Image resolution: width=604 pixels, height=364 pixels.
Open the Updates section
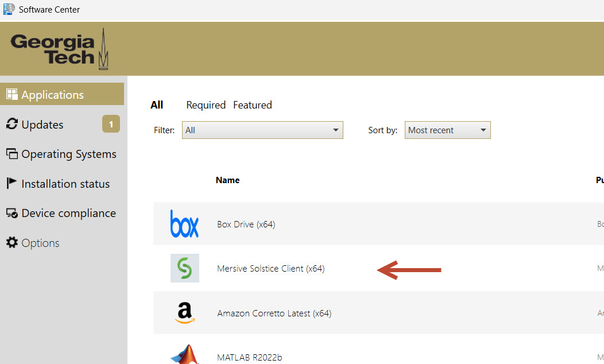click(x=42, y=125)
